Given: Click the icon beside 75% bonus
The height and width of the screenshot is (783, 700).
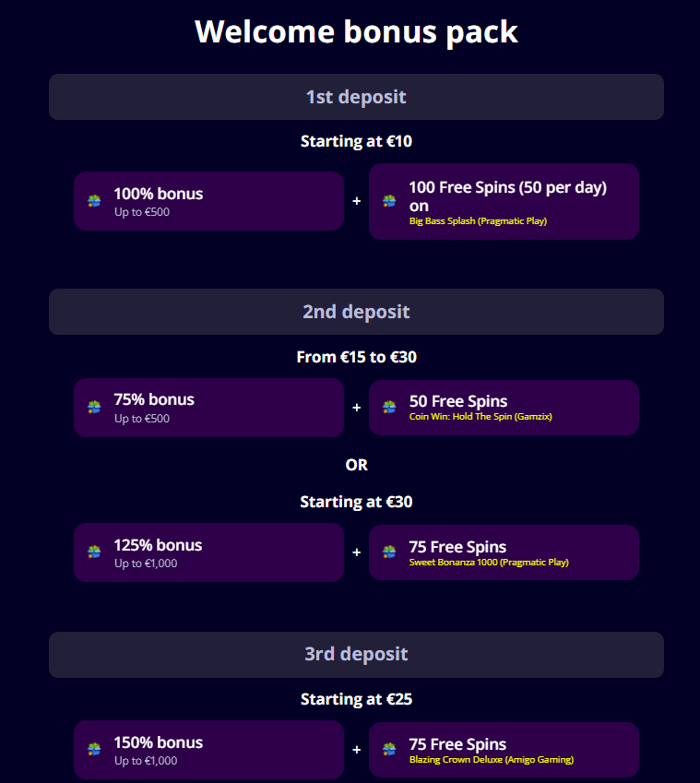Looking at the screenshot, I should [x=94, y=407].
